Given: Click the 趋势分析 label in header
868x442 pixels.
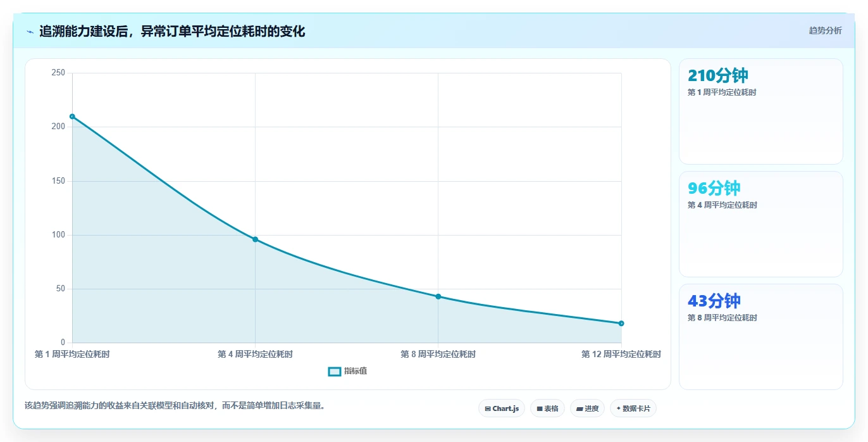Looking at the screenshot, I should pos(825,30).
